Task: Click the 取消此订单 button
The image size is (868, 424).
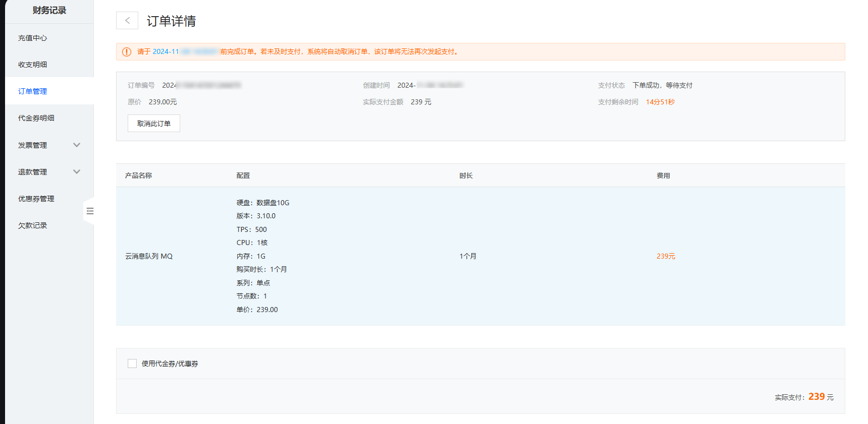Action: coord(154,124)
